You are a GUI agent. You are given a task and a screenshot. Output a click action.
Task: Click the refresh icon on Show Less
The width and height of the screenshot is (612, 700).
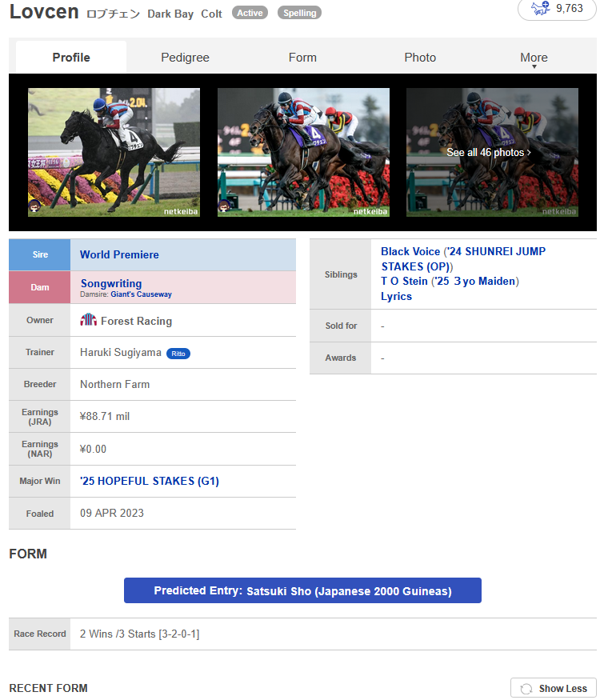[x=526, y=688]
